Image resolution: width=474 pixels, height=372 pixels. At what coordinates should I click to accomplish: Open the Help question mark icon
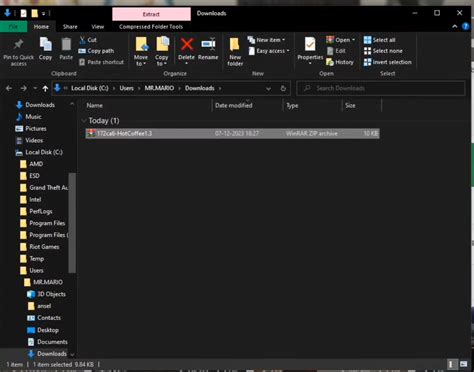[x=466, y=27]
